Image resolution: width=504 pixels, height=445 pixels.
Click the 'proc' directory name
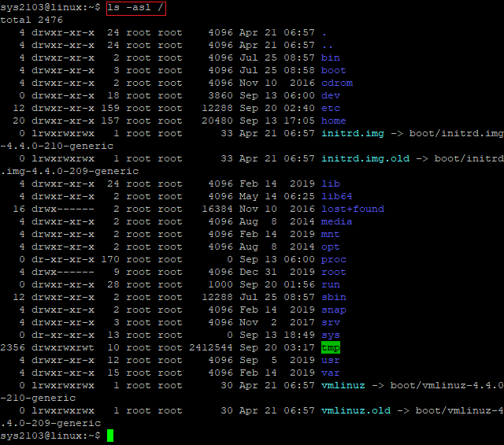(334, 259)
